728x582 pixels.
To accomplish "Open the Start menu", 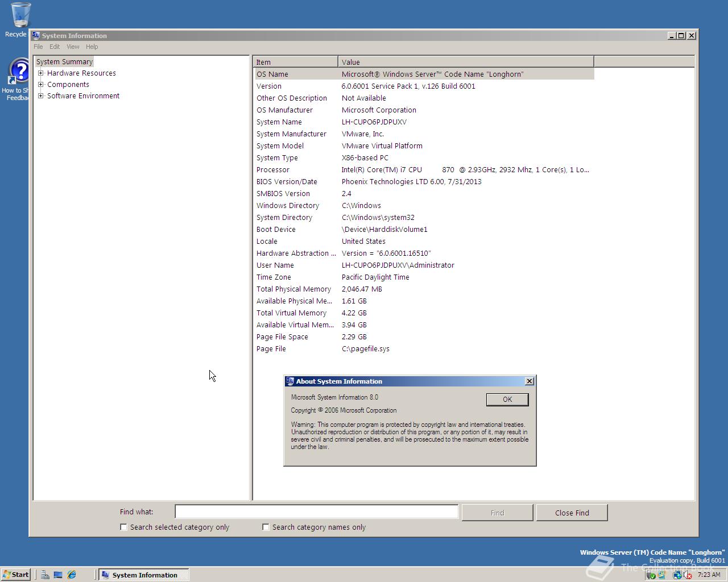I will coord(16,575).
